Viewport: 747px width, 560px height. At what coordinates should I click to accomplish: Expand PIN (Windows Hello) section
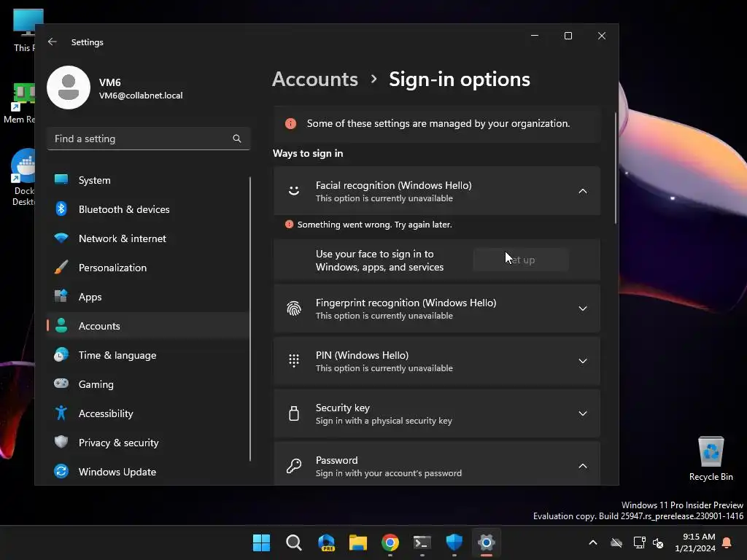pos(583,361)
